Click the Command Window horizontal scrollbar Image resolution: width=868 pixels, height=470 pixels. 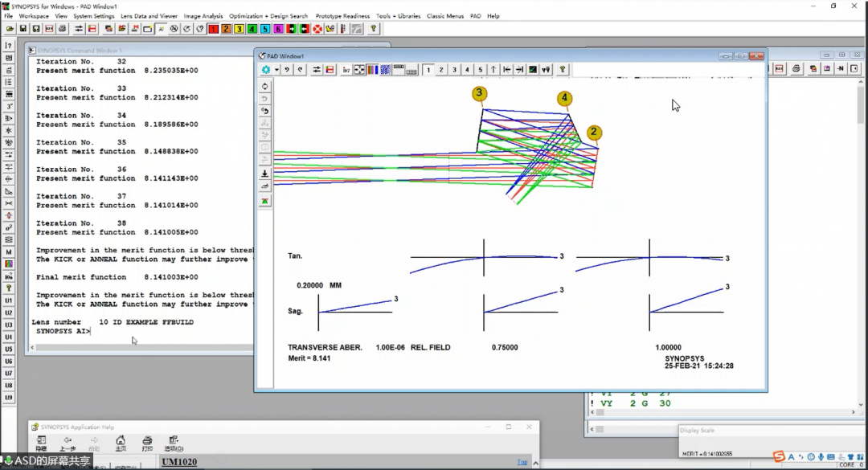143,348
